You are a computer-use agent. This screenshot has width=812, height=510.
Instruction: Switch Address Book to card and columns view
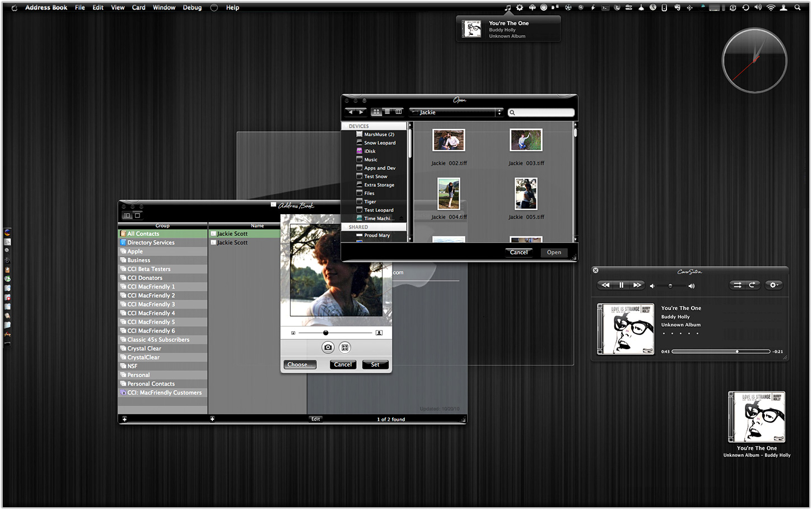tap(127, 215)
